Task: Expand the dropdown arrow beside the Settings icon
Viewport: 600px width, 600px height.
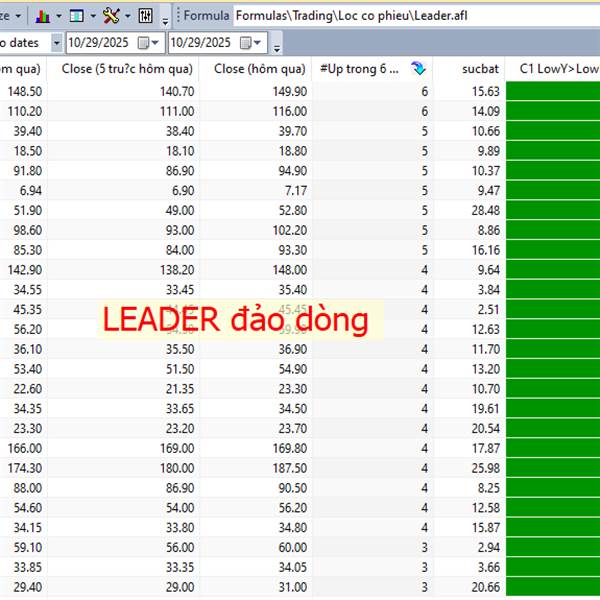Action: click(x=127, y=16)
